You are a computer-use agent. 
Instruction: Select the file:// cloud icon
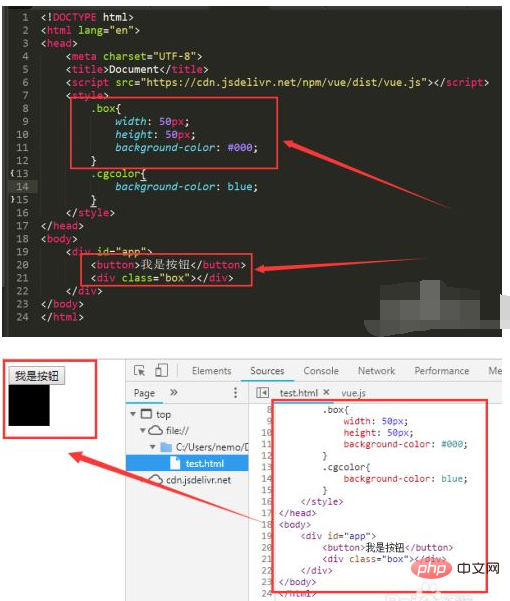[155, 430]
